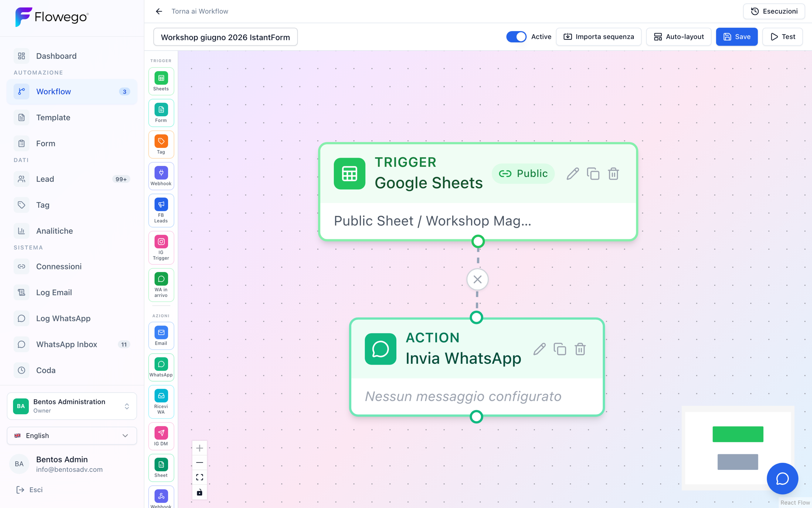Duplicate the Invia WhatsApp action node
The width and height of the screenshot is (812, 508).
click(x=560, y=349)
